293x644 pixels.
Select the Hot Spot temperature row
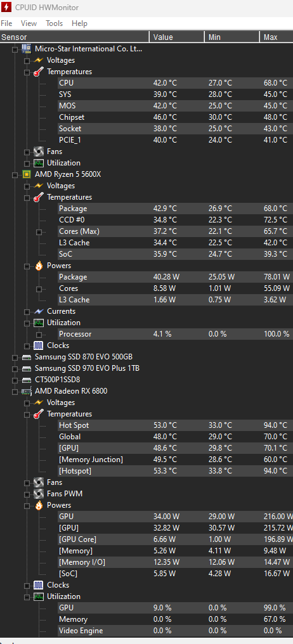coord(176,425)
